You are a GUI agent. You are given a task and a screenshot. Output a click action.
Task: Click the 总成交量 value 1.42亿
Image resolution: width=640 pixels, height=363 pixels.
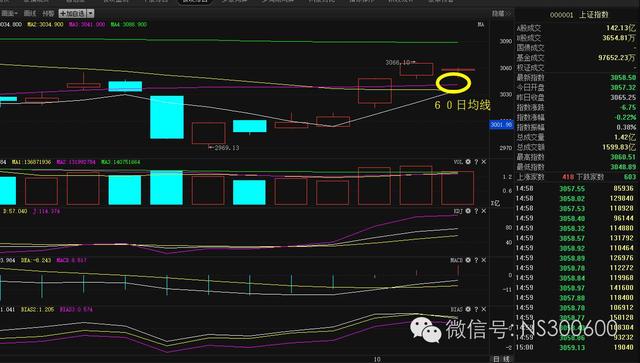coord(625,137)
